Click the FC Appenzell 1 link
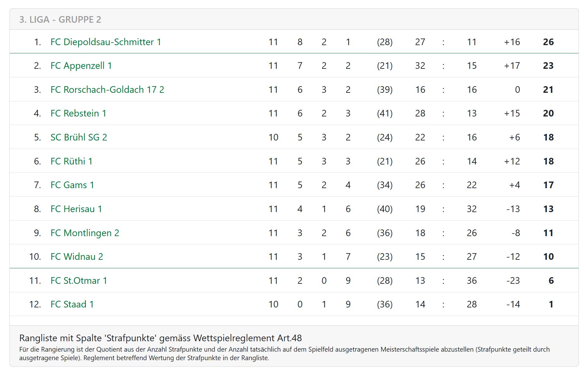The width and height of the screenshot is (588, 375). point(81,66)
